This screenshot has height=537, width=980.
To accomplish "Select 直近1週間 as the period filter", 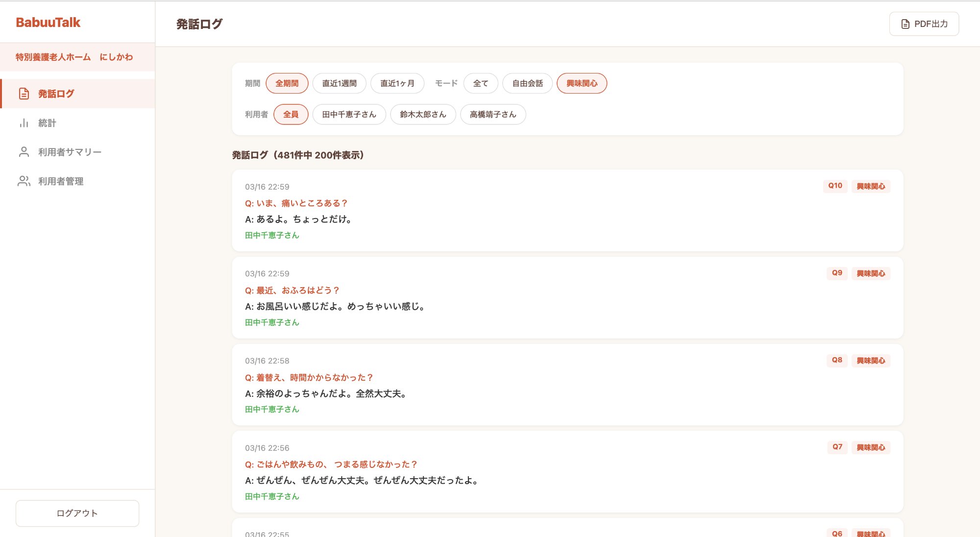I will [x=341, y=83].
